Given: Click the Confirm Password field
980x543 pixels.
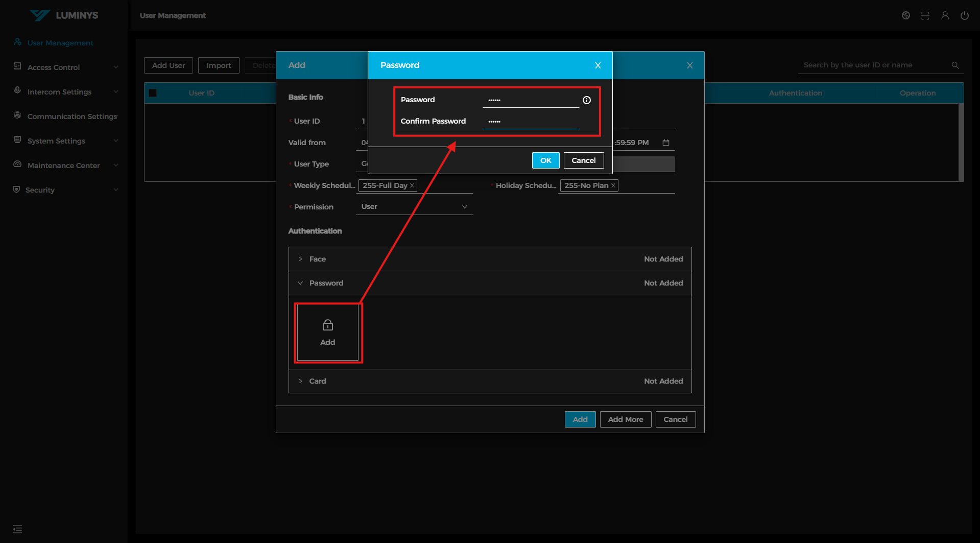Looking at the screenshot, I should 531,122.
